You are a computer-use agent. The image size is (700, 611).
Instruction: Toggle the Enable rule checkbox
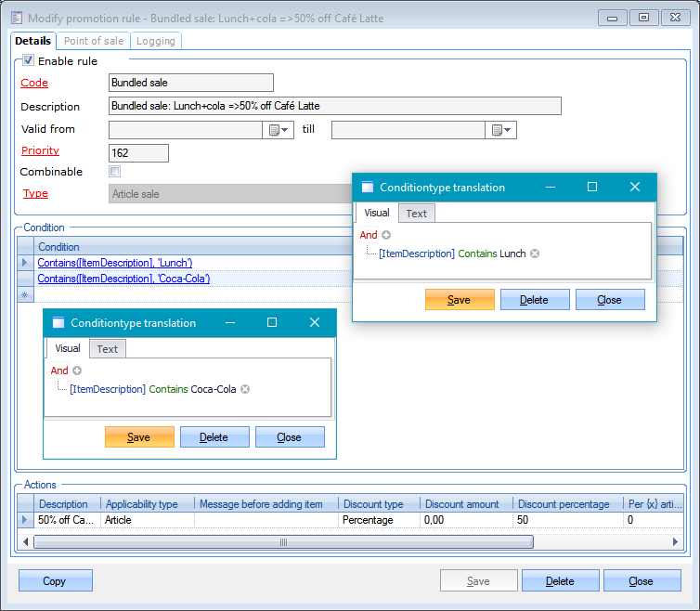(28, 61)
